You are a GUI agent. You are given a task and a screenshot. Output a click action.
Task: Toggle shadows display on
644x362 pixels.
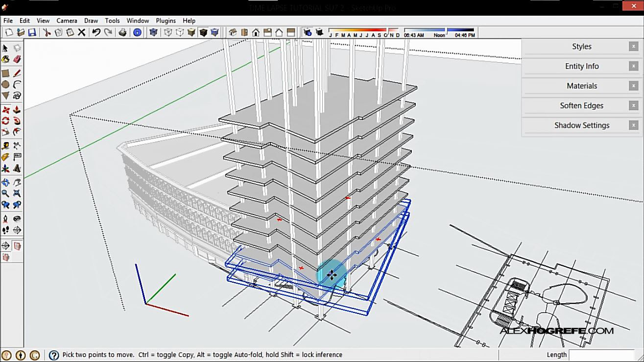pyautogui.click(x=319, y=33)
